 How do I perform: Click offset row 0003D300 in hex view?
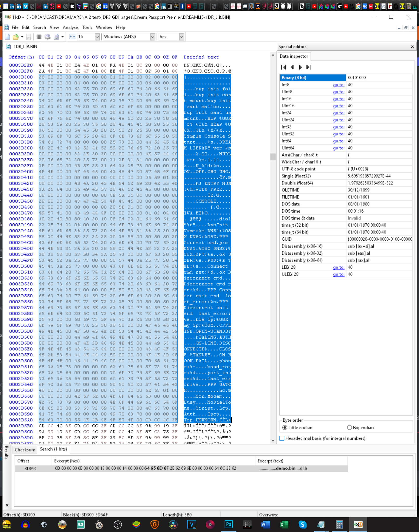coord(21,77)
